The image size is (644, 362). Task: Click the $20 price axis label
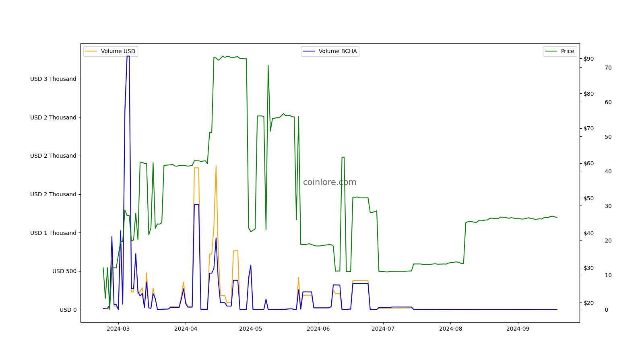[588, 303]
